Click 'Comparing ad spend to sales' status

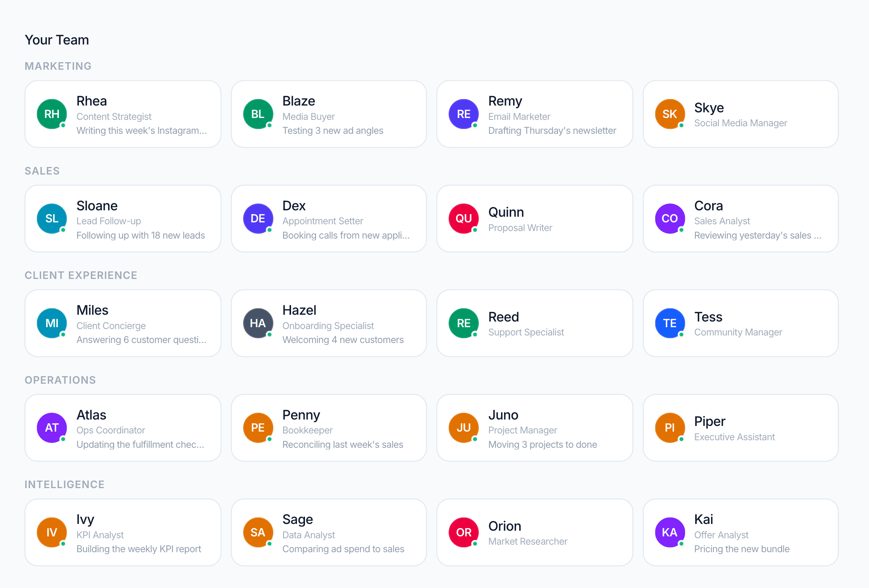coord(343,549)
